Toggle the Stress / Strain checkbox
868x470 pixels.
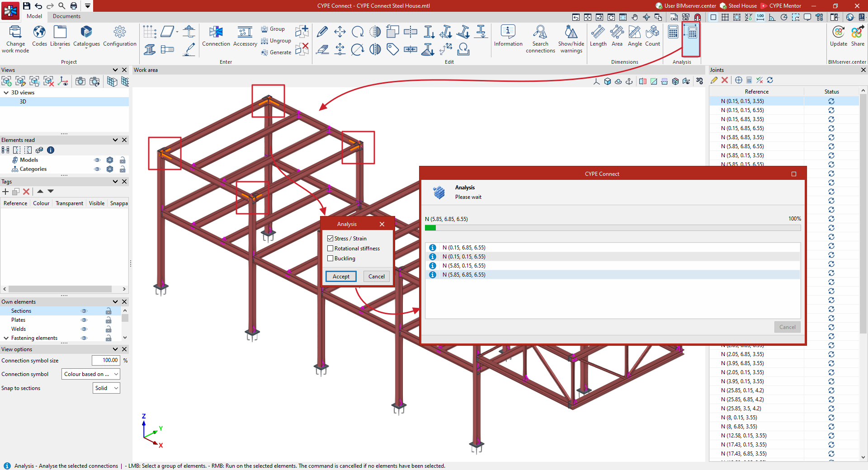pyautogui.click(x=330, y=238)
